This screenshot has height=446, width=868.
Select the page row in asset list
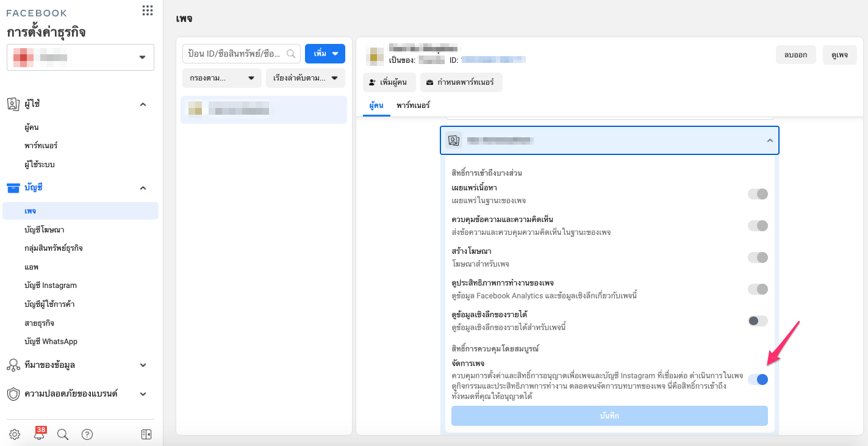(x=264, y=110)
